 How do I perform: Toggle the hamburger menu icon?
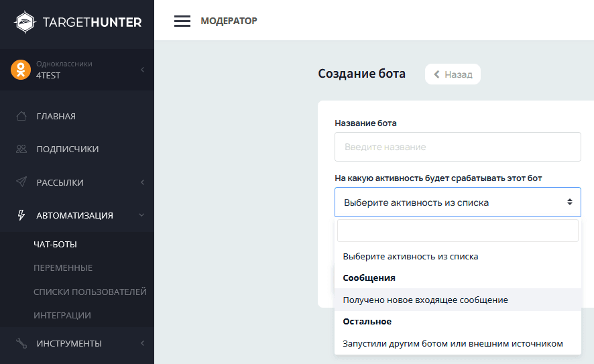(x=182, y=21)
